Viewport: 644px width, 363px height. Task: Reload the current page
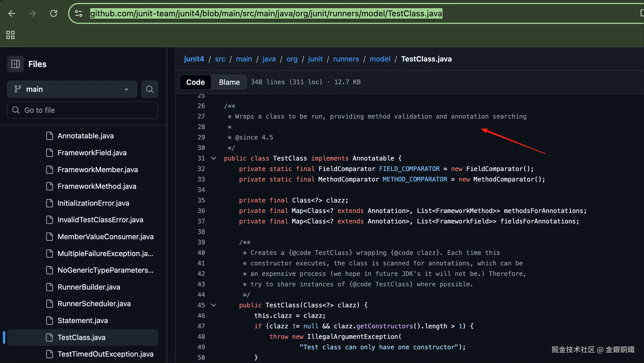tap(54, 13)
